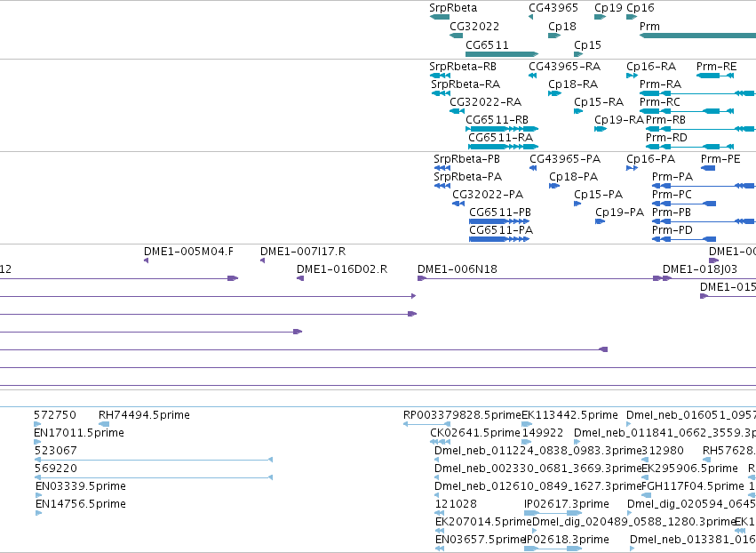Select EST 572750
Viewport: 756px width, 553px height.
37,424
